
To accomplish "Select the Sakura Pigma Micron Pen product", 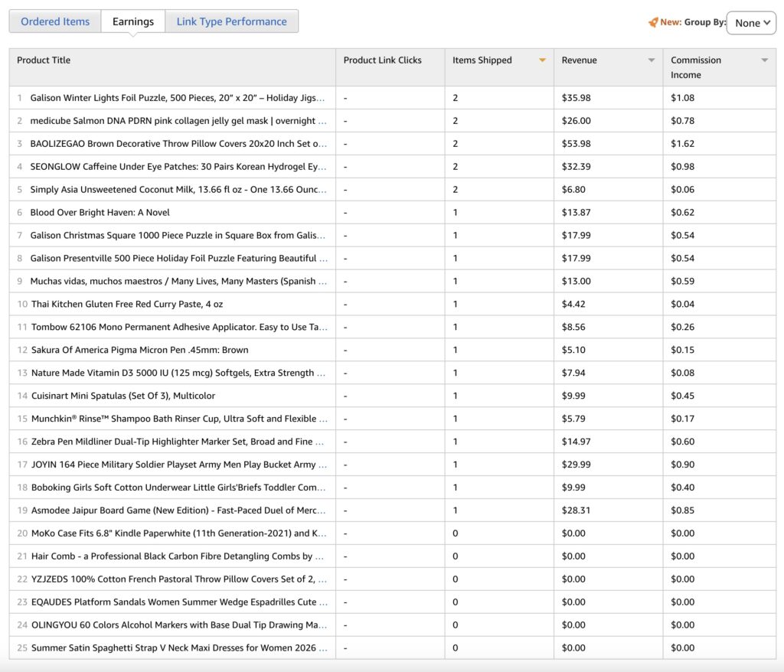I will [139, 351].
